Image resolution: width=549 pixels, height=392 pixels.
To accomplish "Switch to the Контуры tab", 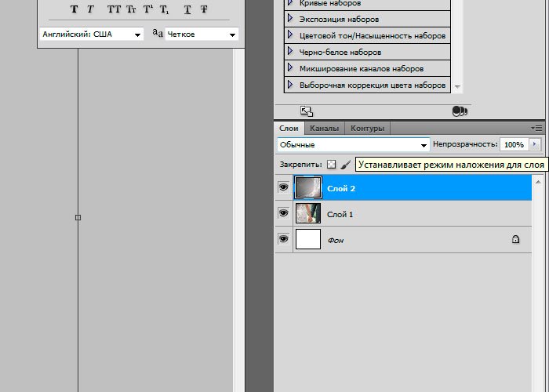I will coord(367,128).
